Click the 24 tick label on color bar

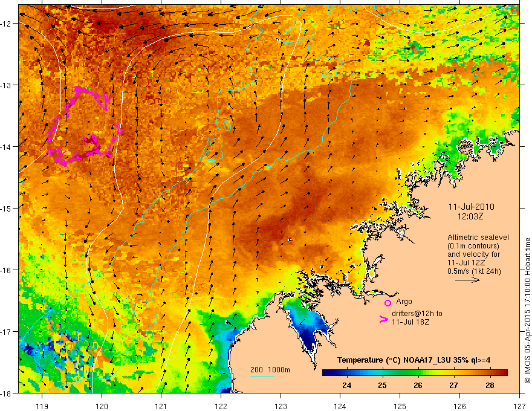coord(347,385)
